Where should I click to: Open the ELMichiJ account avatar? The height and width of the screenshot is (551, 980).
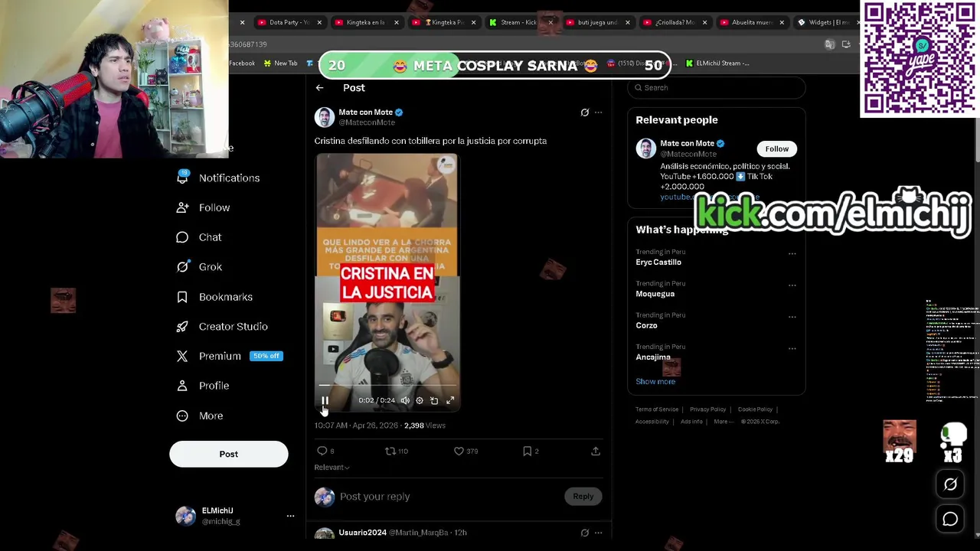click(185, 516)
